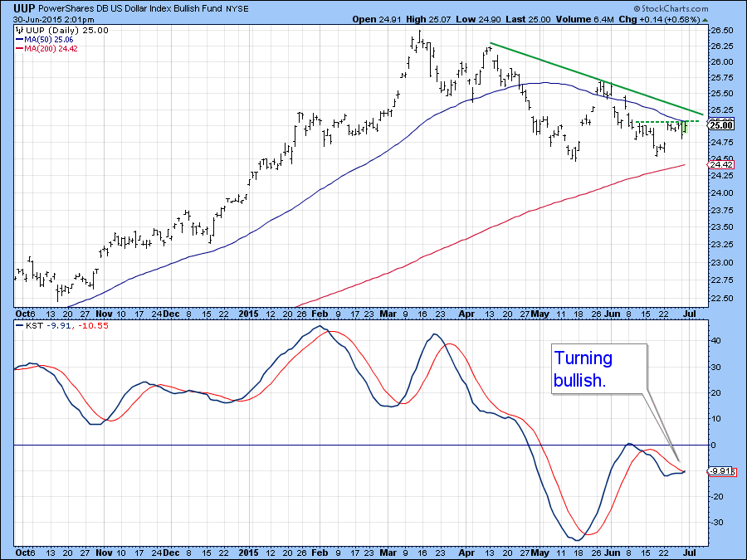Viewport: 747px width, 560px height.
Task: Click the Last 25.00 value in the header
Action: pyautogui.click(x=529, y=20)
